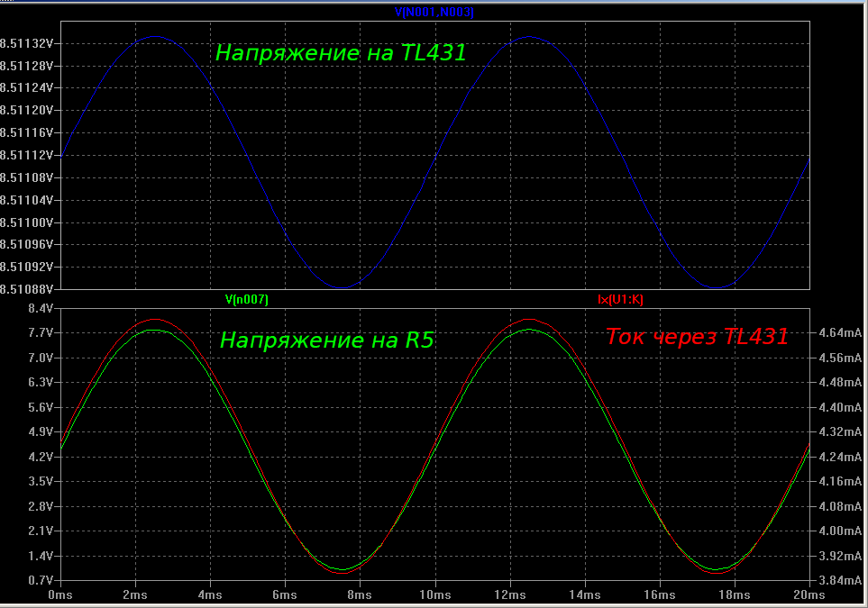This screenshot has width=868, height=608.
Task: Click the 14ms time axis label
Action: pos(585,595)
